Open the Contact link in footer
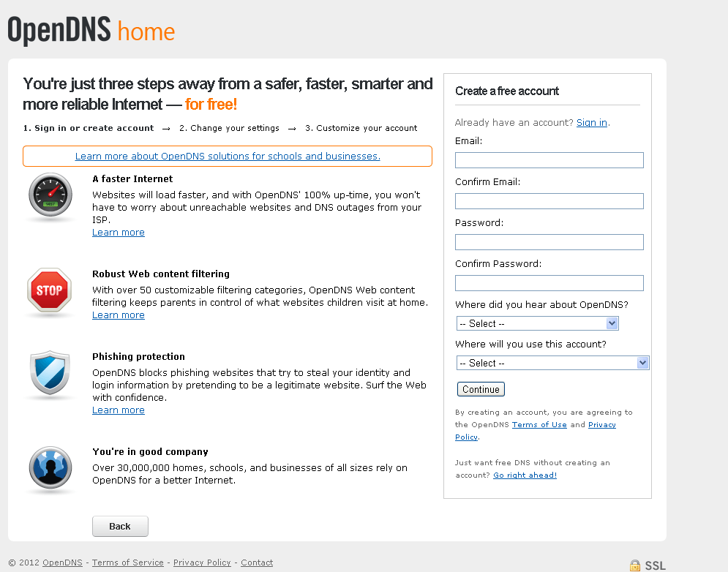Image resolution: width=728 pixels, height=572 pixels. pos(257,562)
